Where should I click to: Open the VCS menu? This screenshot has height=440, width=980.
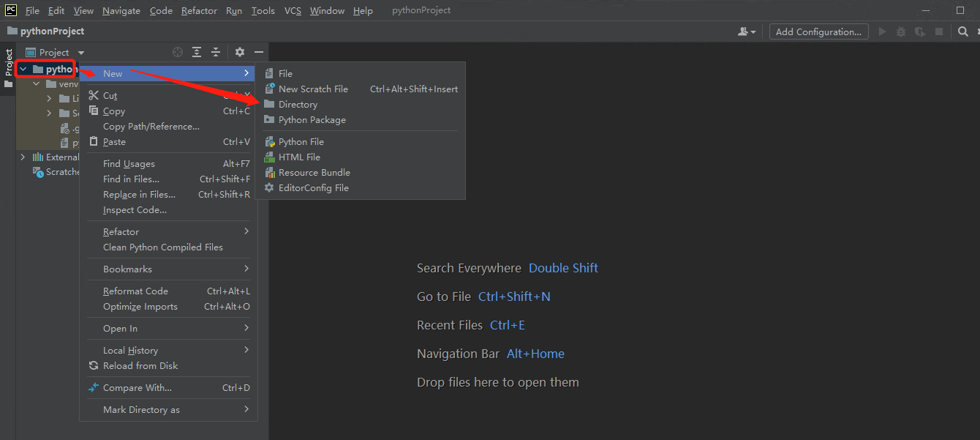(x=293, y=10)
